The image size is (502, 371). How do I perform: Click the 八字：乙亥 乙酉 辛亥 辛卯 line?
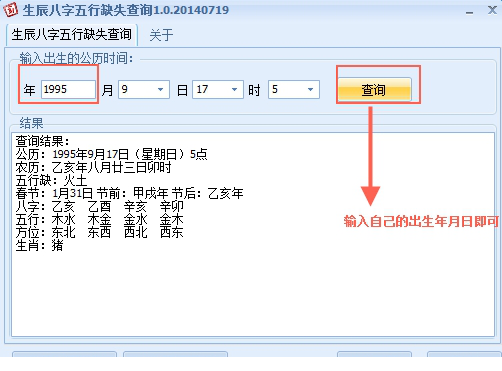(99, 206)
